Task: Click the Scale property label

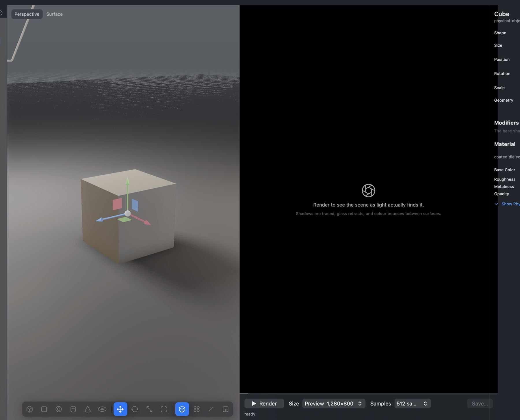Action: [x=499, y=88]
